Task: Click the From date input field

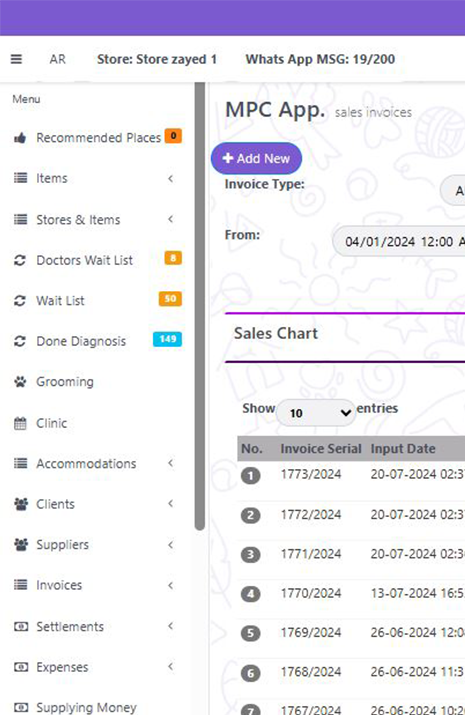Action: [398, 241]
